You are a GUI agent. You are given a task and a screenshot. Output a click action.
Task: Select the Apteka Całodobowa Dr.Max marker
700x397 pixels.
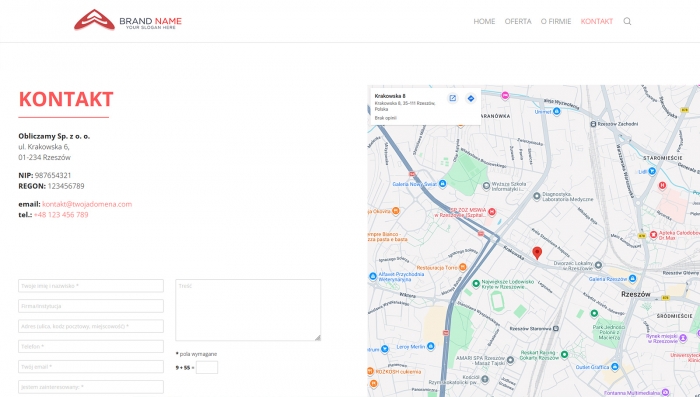(654, 234)
